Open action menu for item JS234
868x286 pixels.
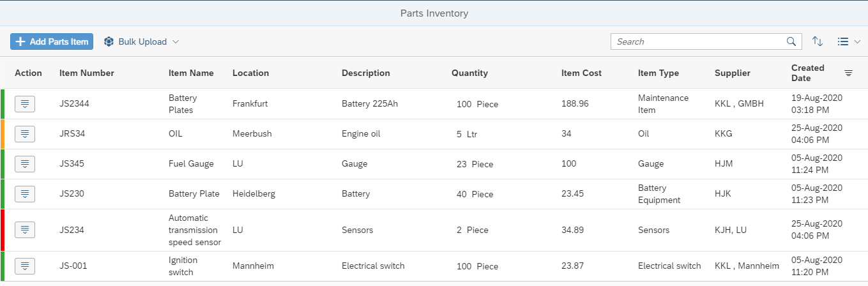tap(25, 230)
